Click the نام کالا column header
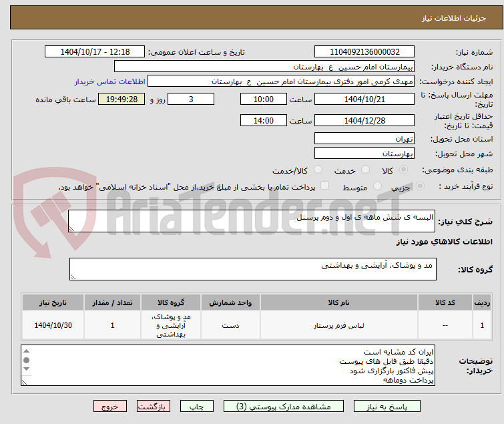The image size is (504, 424). point(339,302)
